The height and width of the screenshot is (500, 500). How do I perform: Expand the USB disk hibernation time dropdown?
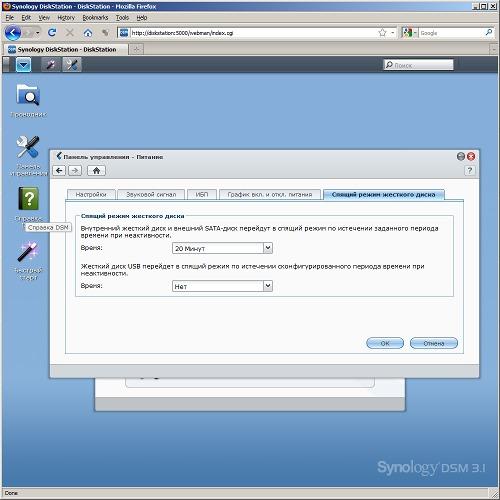[x=268, y=286]
